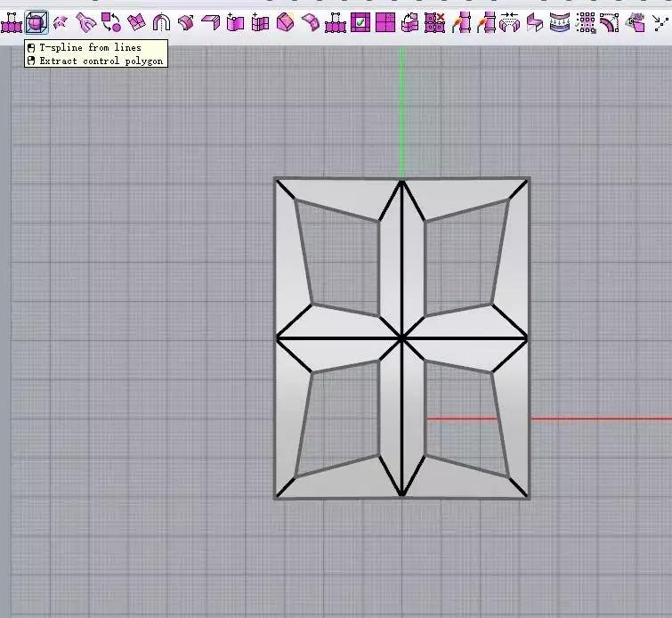Click the curved double-arrow smooth toggle icon
The image size is (672, 618).
(x=61, y=22)
